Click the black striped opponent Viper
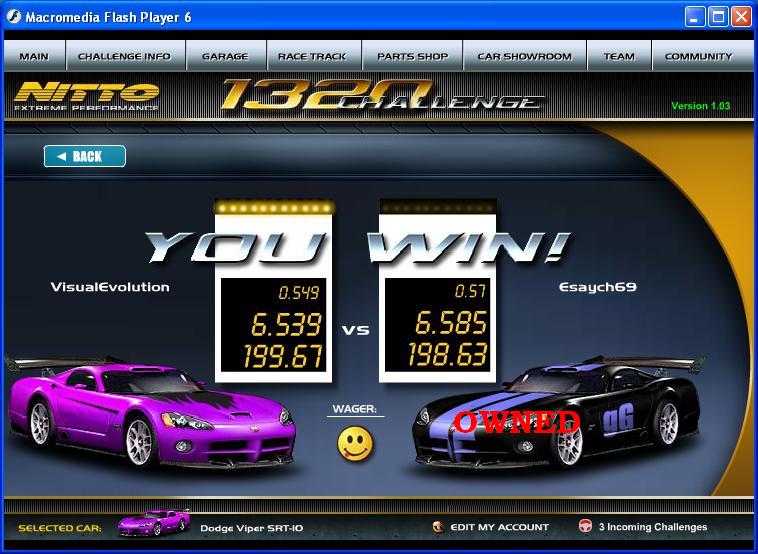 [x=558, y=413]
